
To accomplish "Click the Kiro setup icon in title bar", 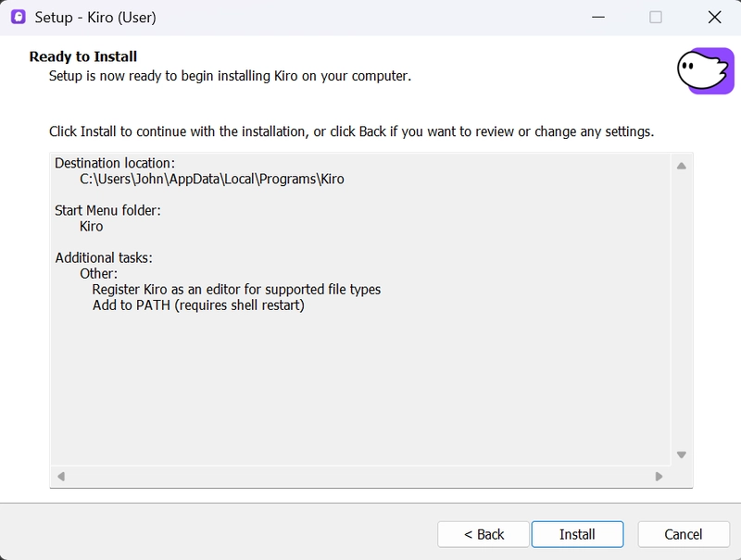I will coord(18,17).
